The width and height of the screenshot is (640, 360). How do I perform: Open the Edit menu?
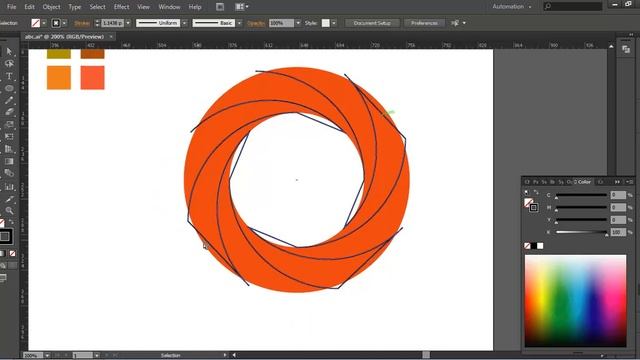pos(29,7)
